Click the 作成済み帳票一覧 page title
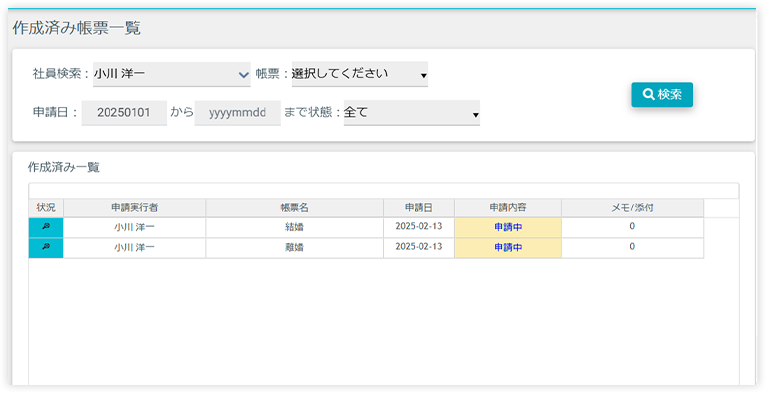The width and height of the screenshot is (766, 393). pos(77,28)
